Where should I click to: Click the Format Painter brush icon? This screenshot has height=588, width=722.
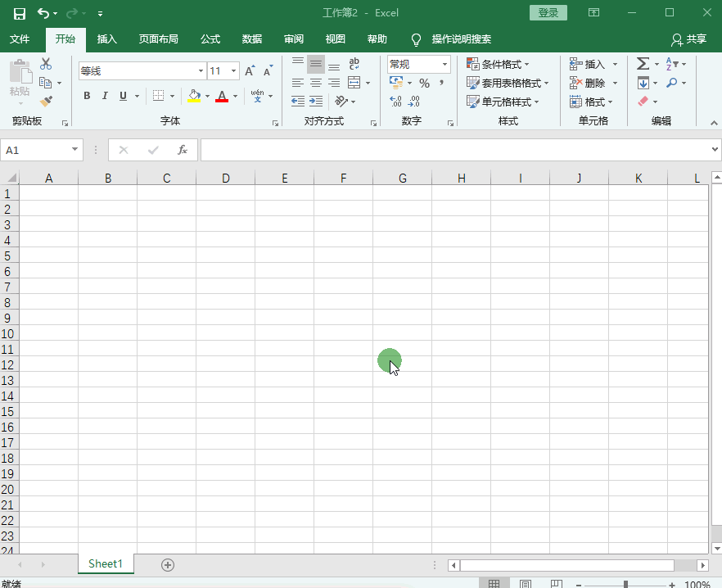tap(46, 101)
